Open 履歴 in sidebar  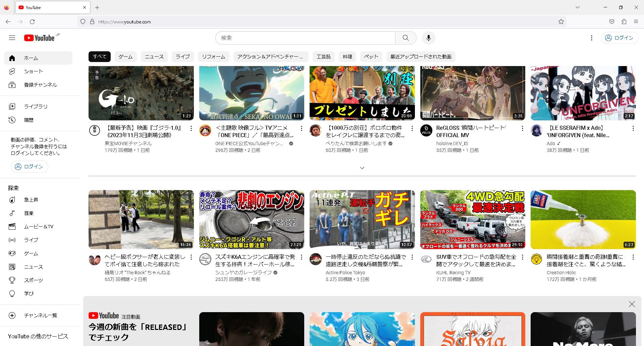click(38, 120)
